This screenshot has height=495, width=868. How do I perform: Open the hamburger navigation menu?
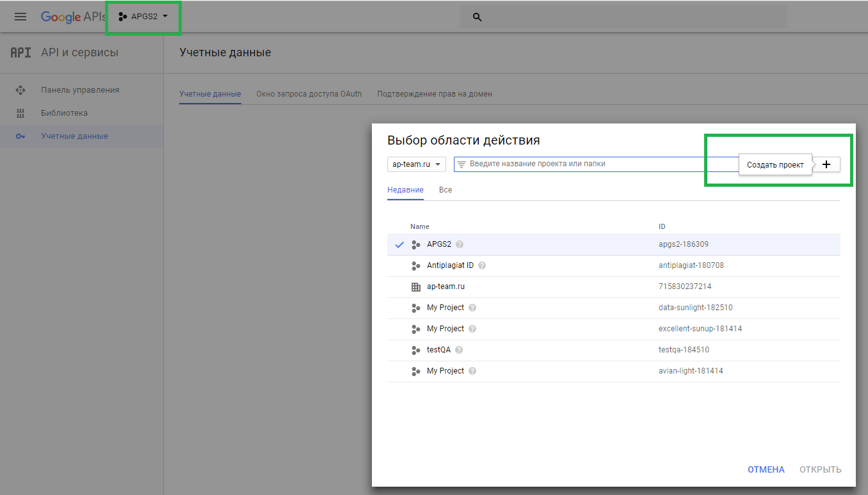click(20, 17)
